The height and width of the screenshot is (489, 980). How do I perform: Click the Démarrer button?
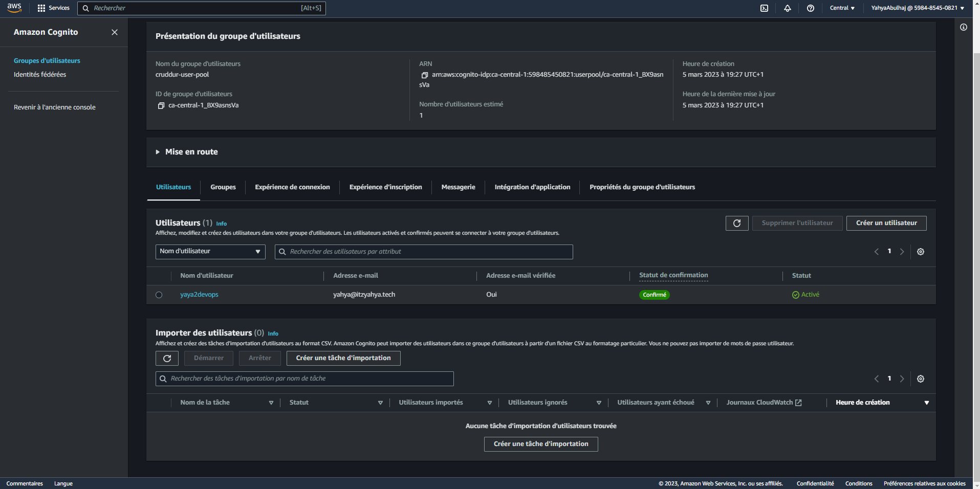209,358
